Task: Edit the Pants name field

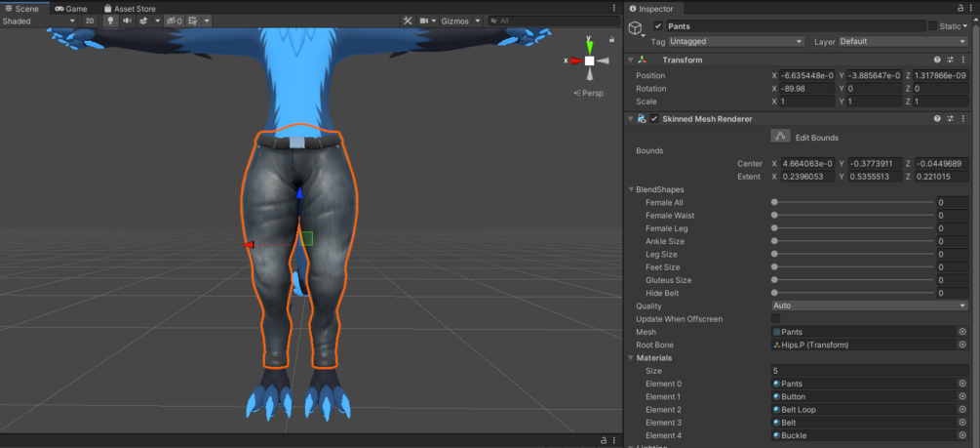Action: [796, 26]
